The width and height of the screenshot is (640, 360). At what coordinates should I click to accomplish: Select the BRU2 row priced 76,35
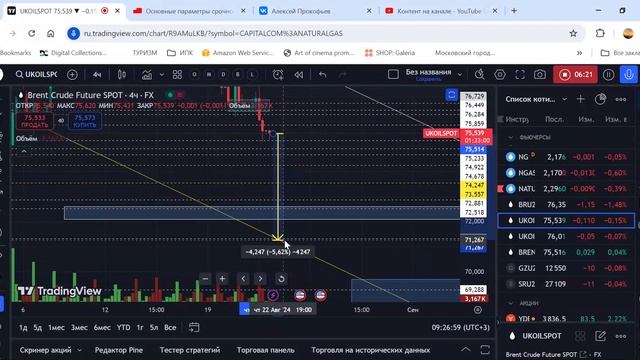click(567, 204)
